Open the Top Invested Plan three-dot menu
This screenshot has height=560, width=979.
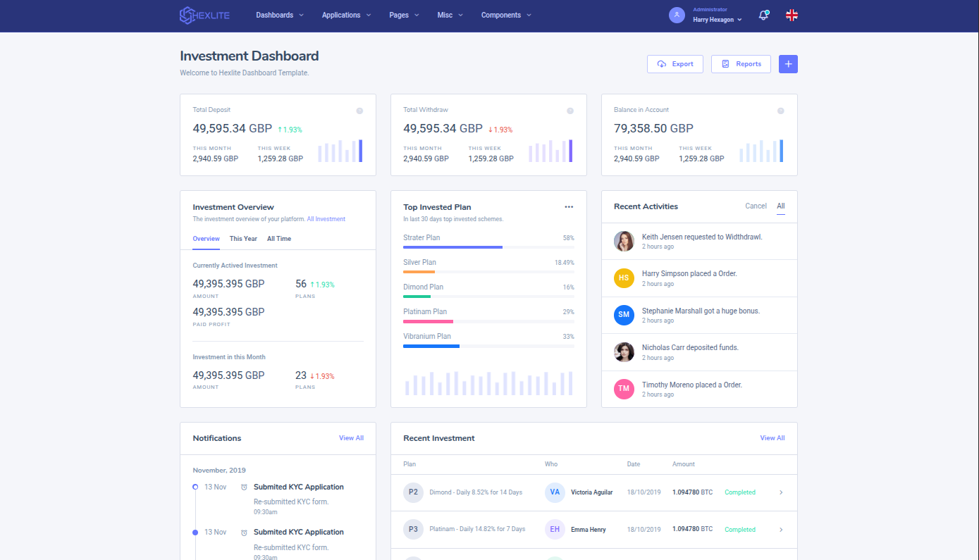(569, 207)
